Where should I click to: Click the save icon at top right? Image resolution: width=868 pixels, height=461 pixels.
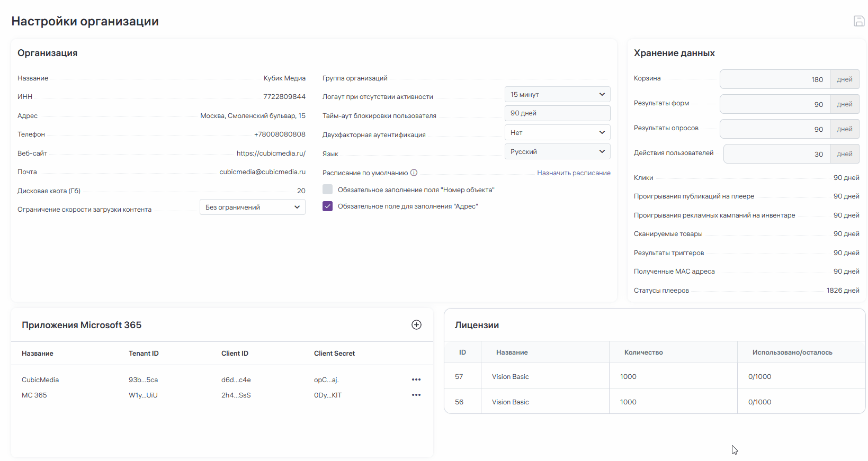858,21
